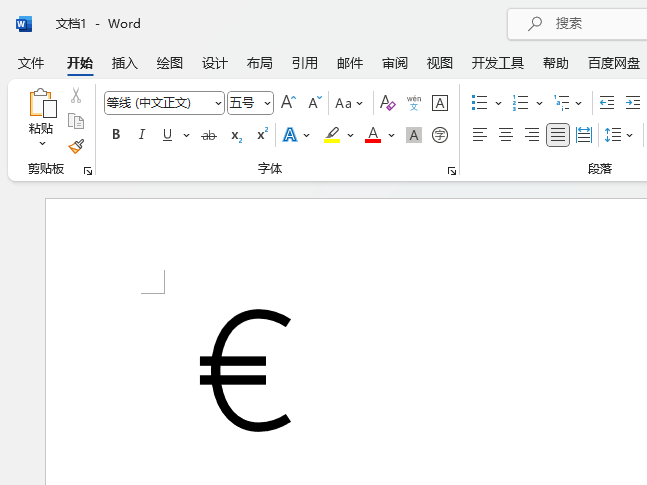
Task: Open the 邮件 Mailings tab
Action: [350, 63]
